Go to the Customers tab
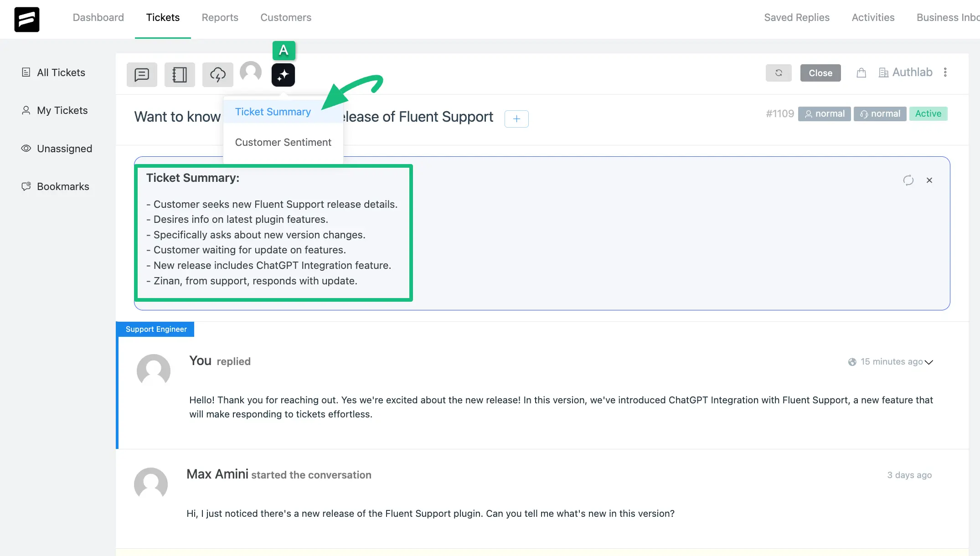This screenshot has width=980, height=556. tap(286, 17)
